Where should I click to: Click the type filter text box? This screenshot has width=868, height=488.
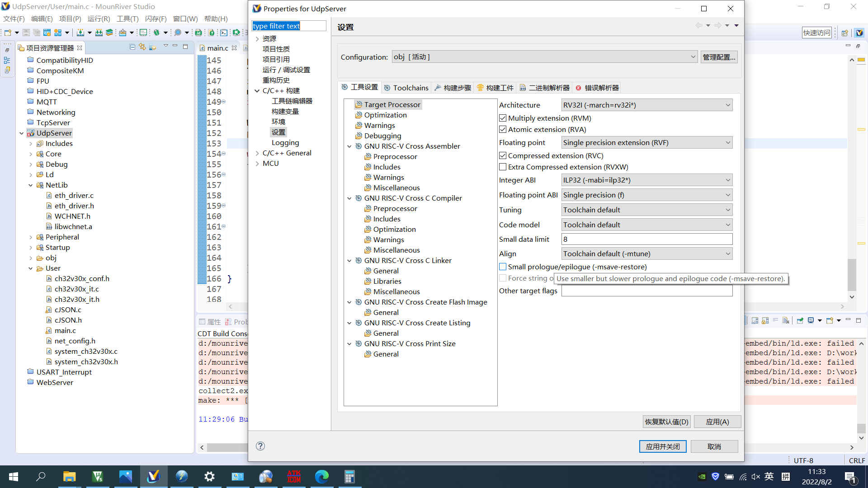click(x=289, y=26)
